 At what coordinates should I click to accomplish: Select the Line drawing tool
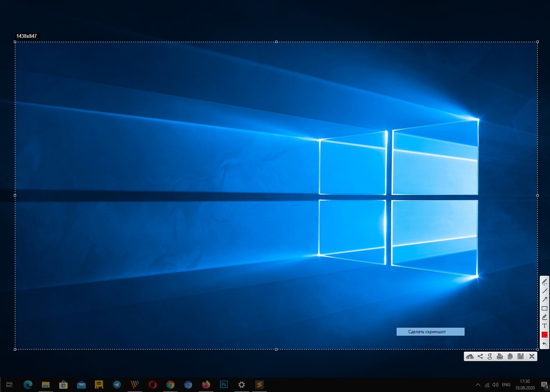point(544,291)
